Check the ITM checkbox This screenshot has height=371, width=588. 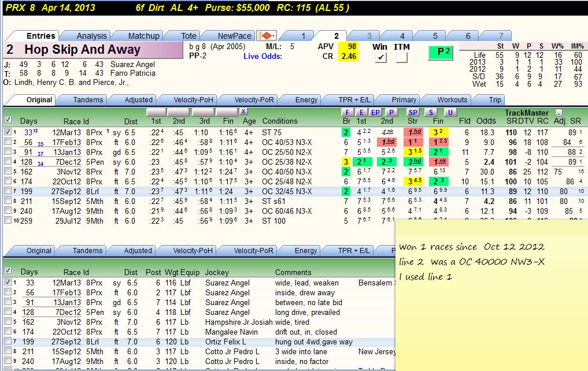coord(402,57)
